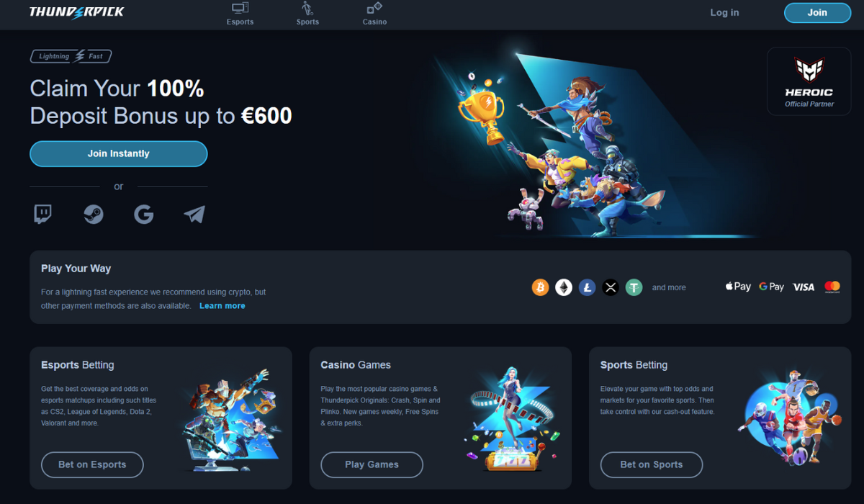Sign up using the Twitch icon

(42, 214)
